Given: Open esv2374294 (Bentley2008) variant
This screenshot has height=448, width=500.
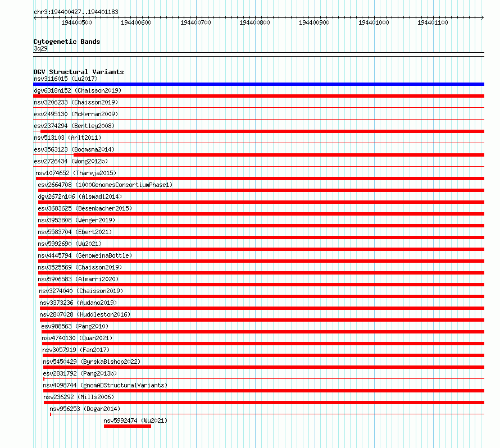Looking at the screenshot, I should tap(74, 126).
